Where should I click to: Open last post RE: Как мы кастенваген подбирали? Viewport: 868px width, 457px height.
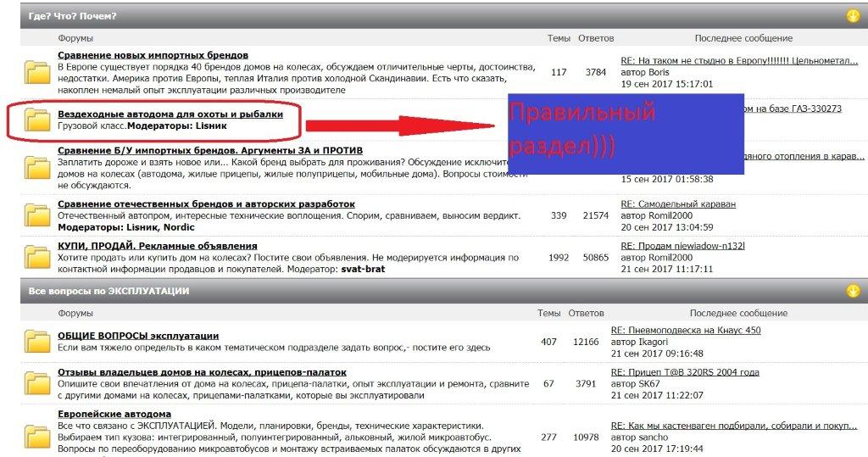coord(733,426)
